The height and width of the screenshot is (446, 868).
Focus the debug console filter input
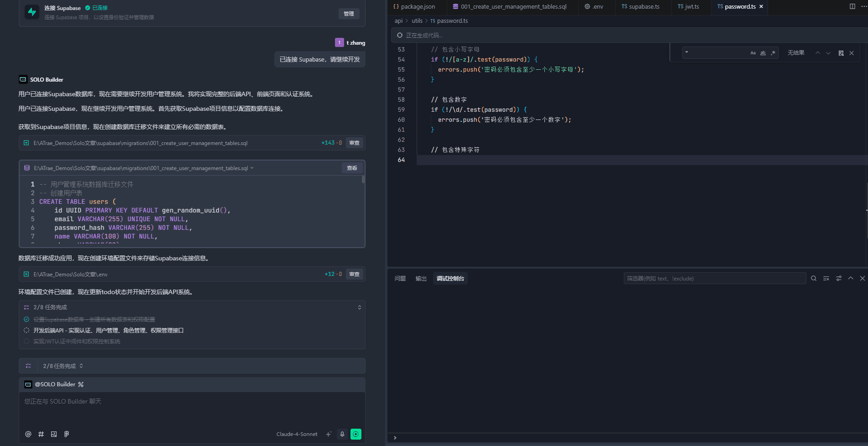715,278
